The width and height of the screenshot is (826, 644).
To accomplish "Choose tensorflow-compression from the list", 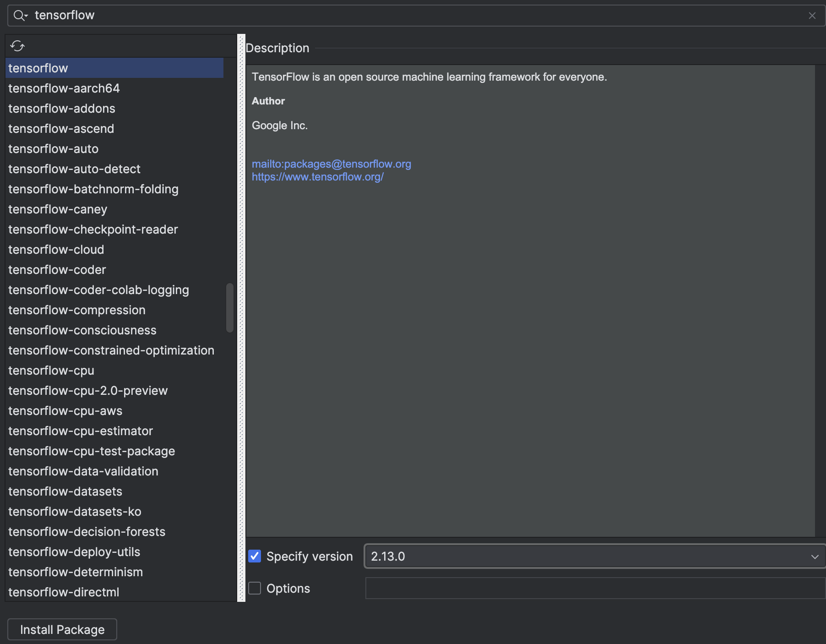I will pyautogui.click(x=114, y=310).
